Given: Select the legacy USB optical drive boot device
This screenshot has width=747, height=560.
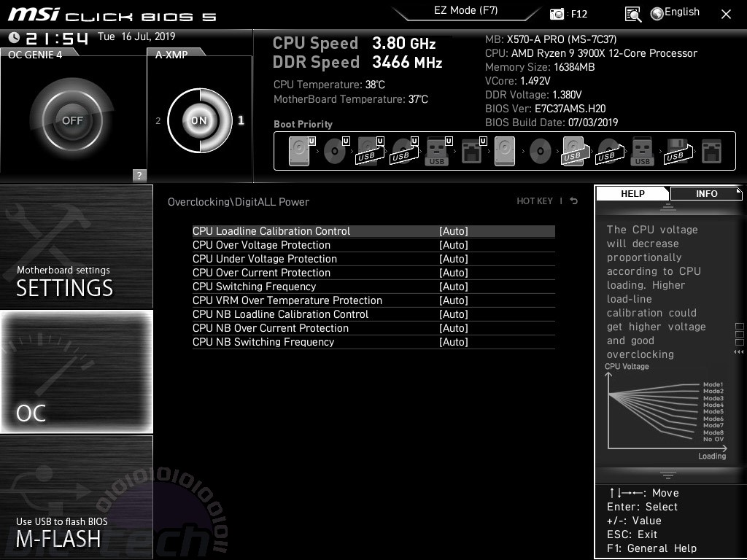Looking at the screenshot, I should [x=609, y=151].
